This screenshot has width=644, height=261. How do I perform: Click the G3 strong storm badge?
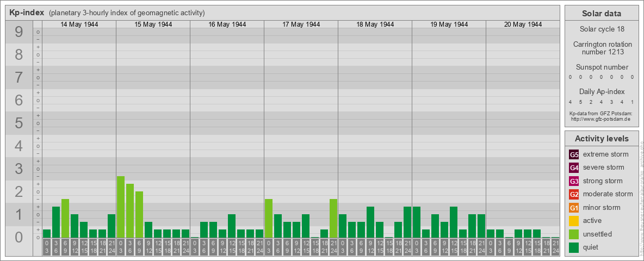tap(574, 181)
